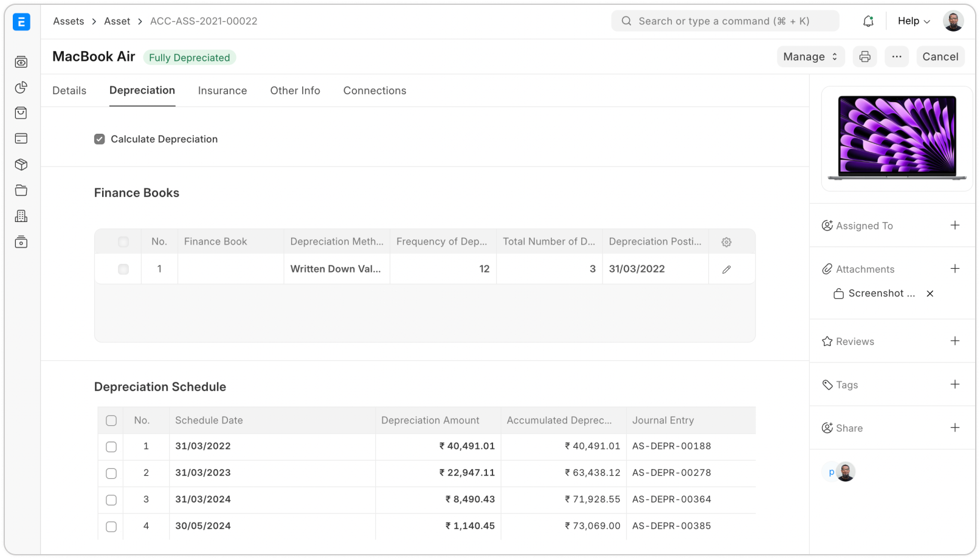Screen dimensions: 980x559
Task: Toggle the Calculate Depreciation checkbox
Action: (x=100, y=139)
